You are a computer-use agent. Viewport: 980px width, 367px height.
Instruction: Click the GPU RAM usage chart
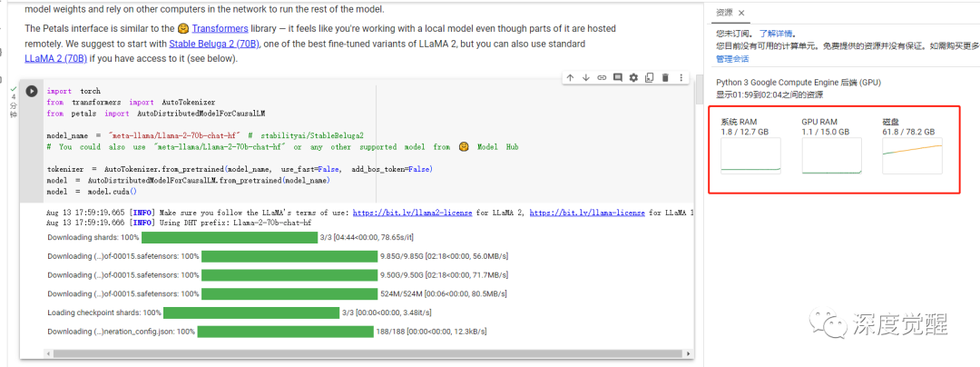[832, 156]
